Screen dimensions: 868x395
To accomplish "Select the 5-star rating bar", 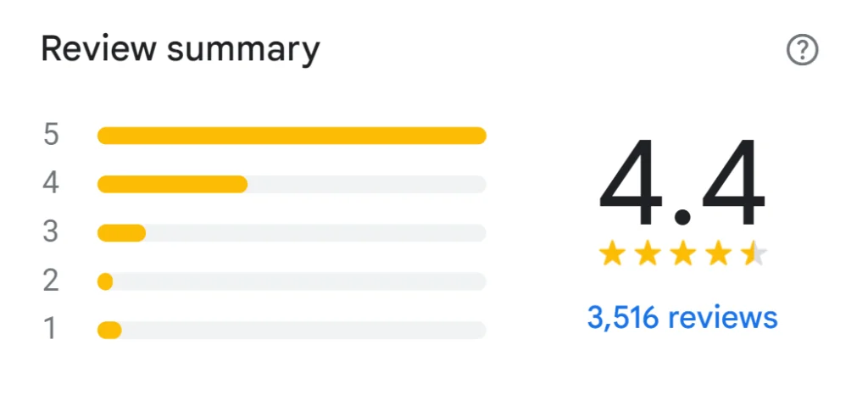I will (x=292, y=136).
